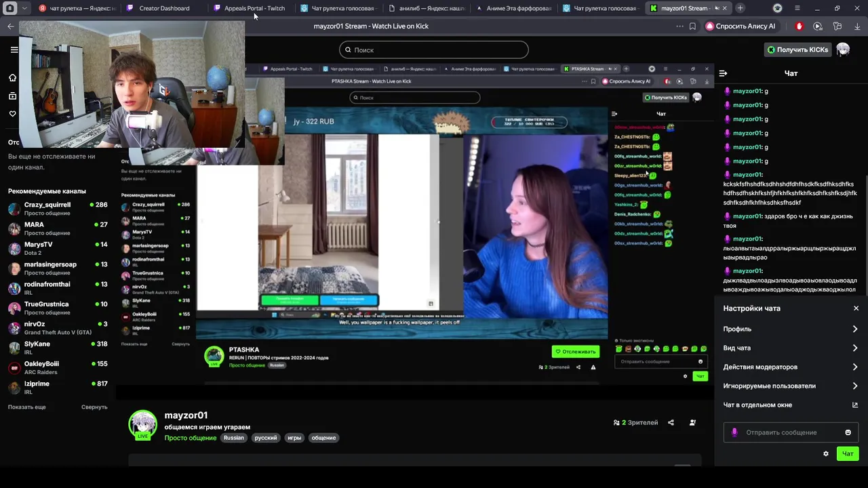Open the profile avatar menu on Kick
This screenshot has height=488, width=868.
pyautogui.click(x=843, y=49)
